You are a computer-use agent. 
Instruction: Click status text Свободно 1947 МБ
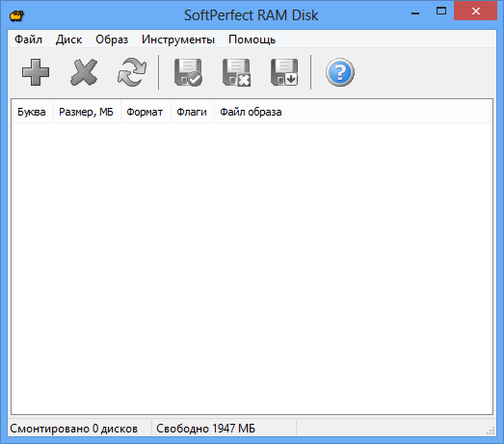click(x=205, y=429)
